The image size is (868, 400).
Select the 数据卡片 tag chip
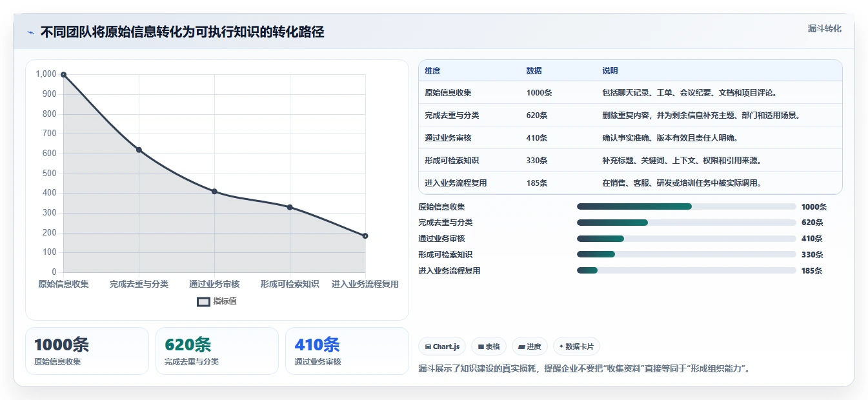pos(576,346)
